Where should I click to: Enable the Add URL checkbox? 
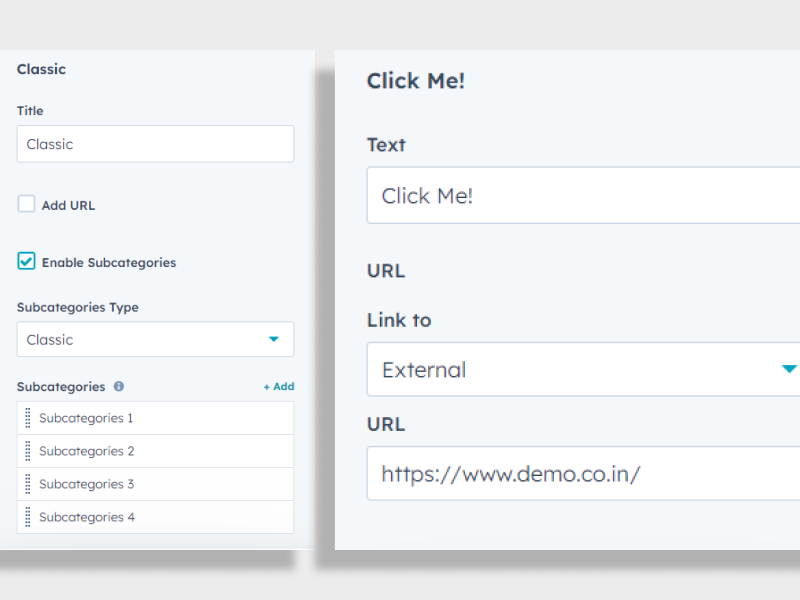coord(26,204)
